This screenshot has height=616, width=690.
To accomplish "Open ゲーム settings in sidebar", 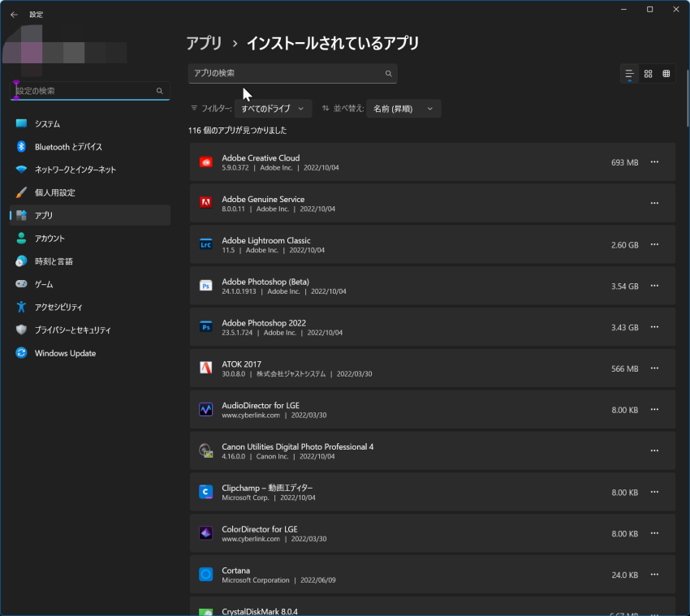I will 90,284.
